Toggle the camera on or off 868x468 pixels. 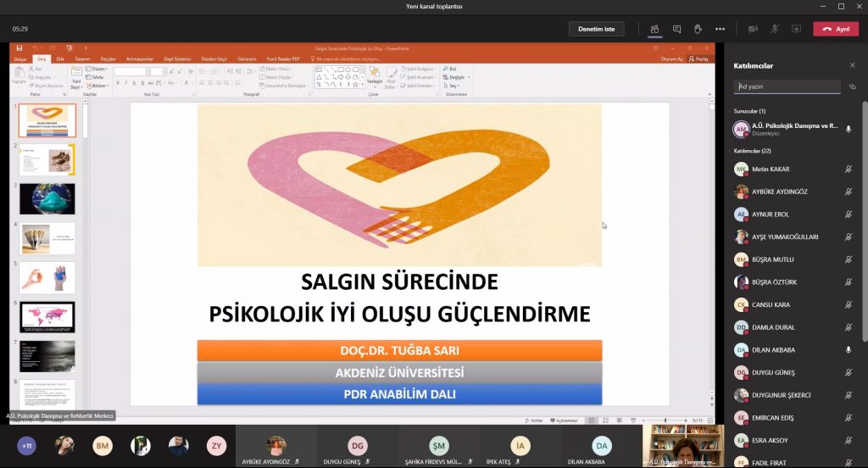click(x=753, y=30)
